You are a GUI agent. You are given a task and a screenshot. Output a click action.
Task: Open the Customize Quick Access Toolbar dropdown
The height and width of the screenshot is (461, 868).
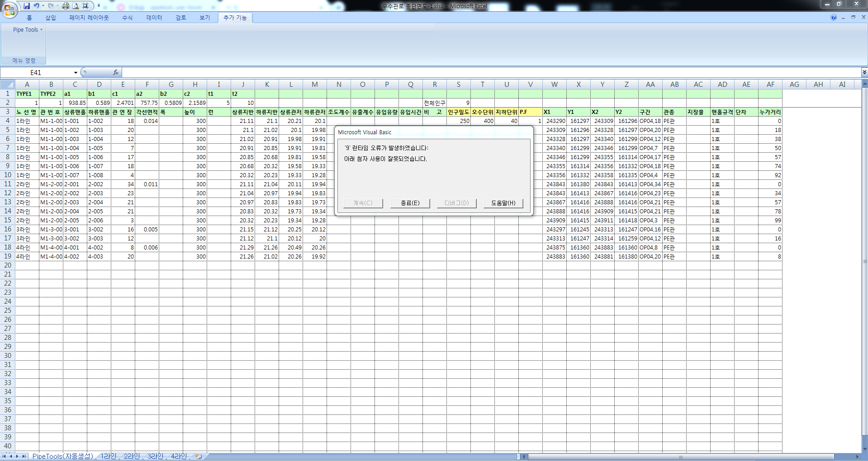[x=99, y=6]
